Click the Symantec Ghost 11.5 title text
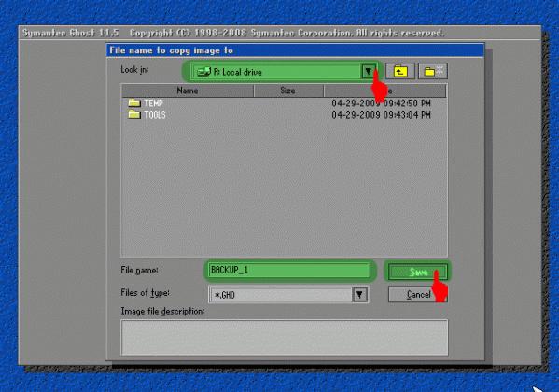 [70, 33]
